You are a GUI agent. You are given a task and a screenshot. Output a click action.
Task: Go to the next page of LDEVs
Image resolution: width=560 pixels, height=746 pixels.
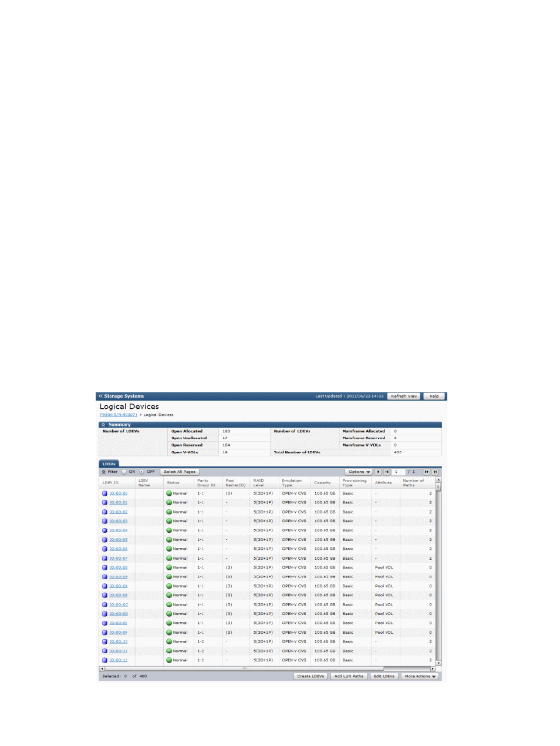point(426,472)
